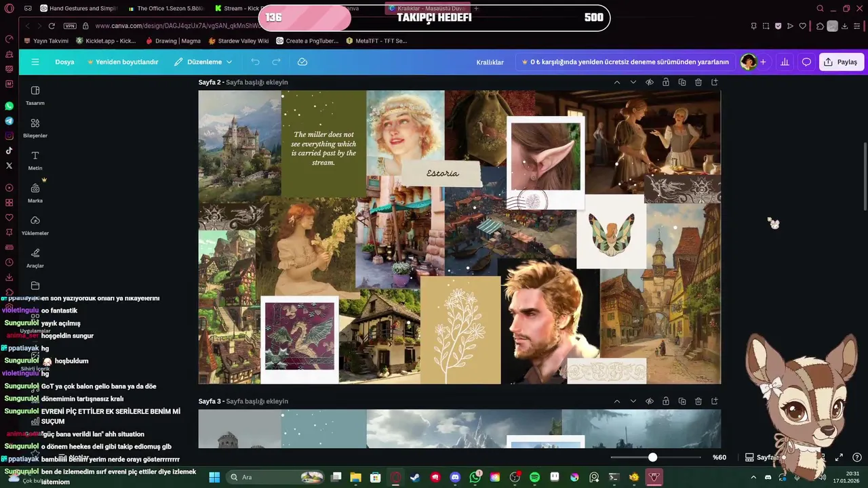Select the Metin text tool
Image resolution: width=868 pixels, height=488 pixels.
[35, 160]
